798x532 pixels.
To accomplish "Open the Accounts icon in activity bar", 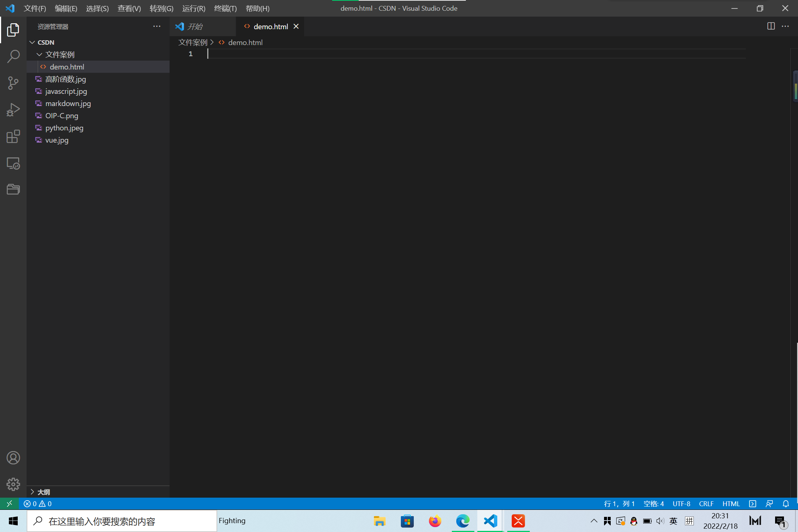I will click(13, 457).
